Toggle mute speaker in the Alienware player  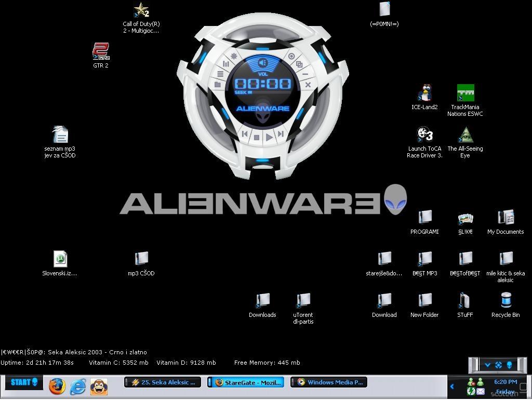[x=263, y=63]
